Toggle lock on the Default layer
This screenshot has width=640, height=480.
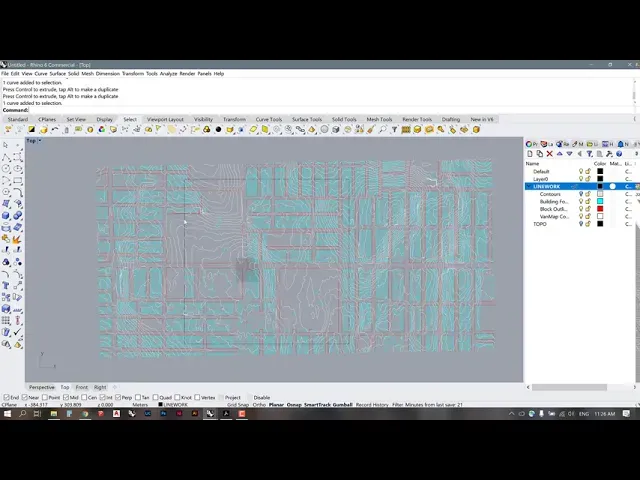pyautogui.click(x=588, y=171)
